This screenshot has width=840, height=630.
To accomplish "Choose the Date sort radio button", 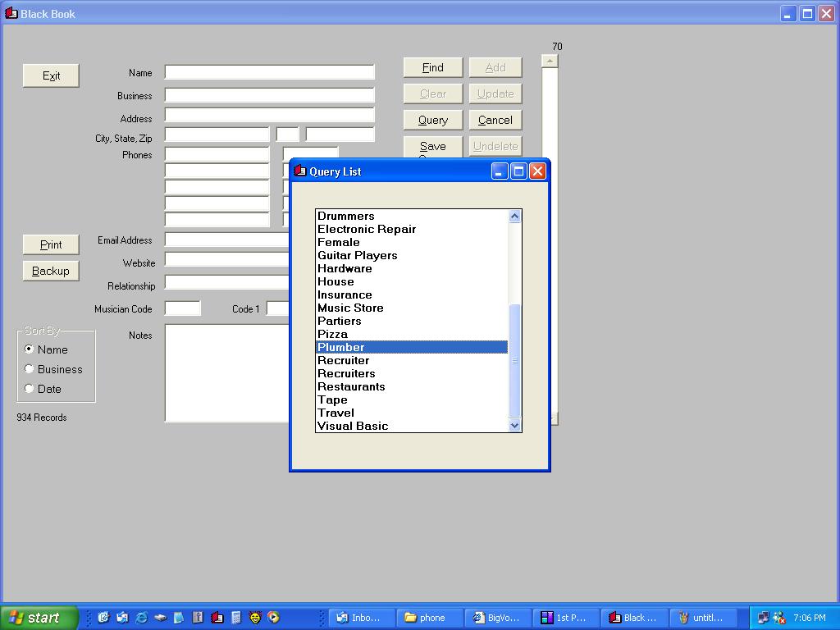I will click(30, 389).
